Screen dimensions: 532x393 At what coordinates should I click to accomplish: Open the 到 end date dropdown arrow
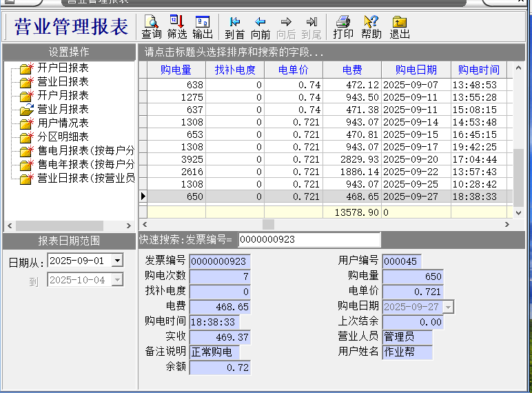(117, 280)
